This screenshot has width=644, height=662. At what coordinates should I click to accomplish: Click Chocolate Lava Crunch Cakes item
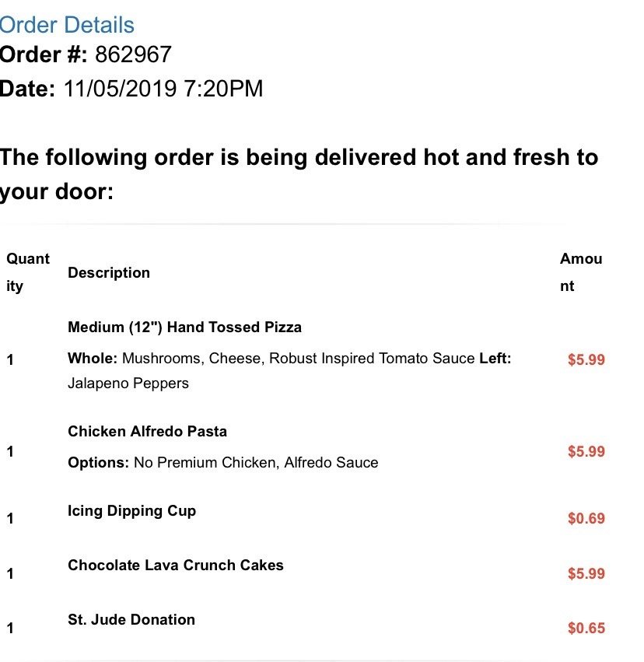tap(176, 566)
